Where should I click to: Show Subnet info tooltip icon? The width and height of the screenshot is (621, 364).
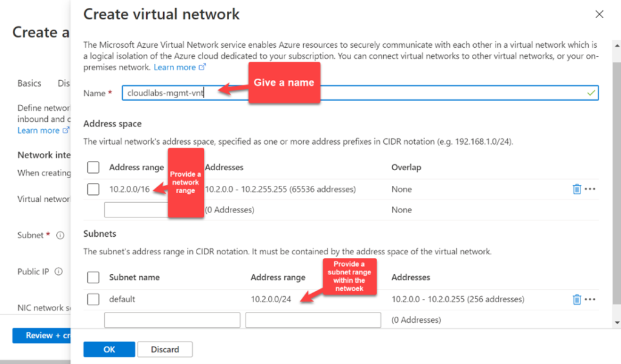click(60, 236)
